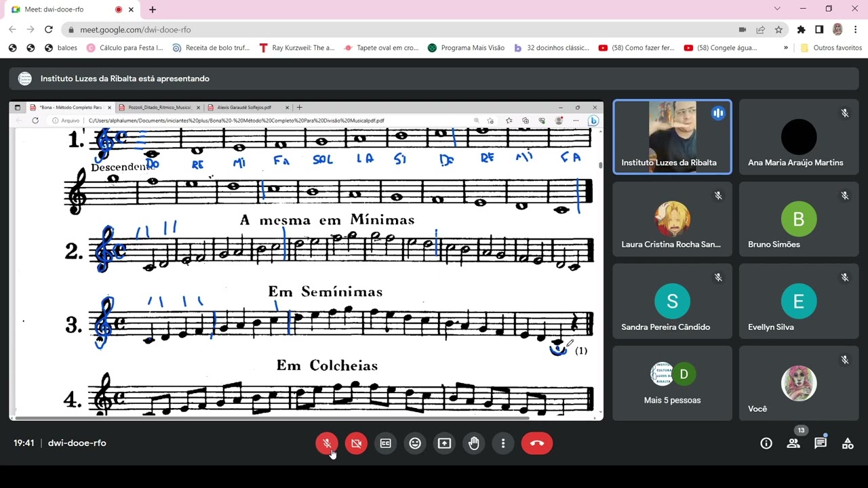Open the more options three-dot menu
Screen dimensions: 868x488
pyautogui.click(x=503, y=443)
